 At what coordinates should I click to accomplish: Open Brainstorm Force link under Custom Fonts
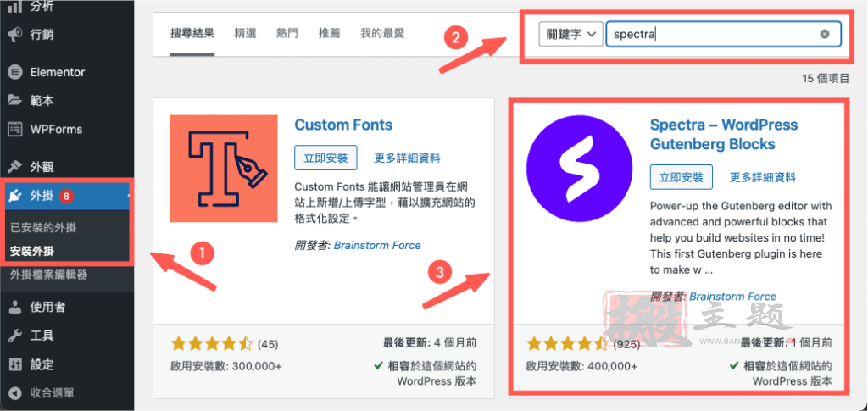pyautogui.click(x=377, y=245)
